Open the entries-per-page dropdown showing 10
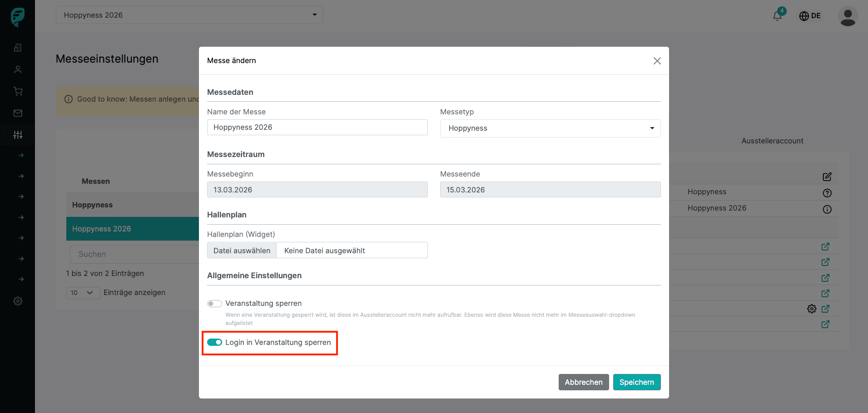The image size is (868, 413). pyautogui.click(x=83, y=293)
